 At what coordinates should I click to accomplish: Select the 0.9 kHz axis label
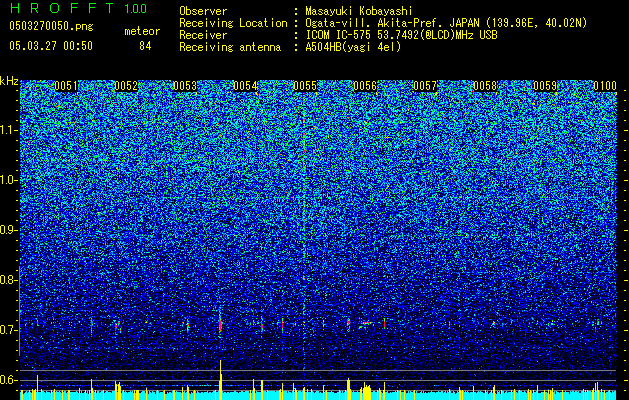pos(8,230)
